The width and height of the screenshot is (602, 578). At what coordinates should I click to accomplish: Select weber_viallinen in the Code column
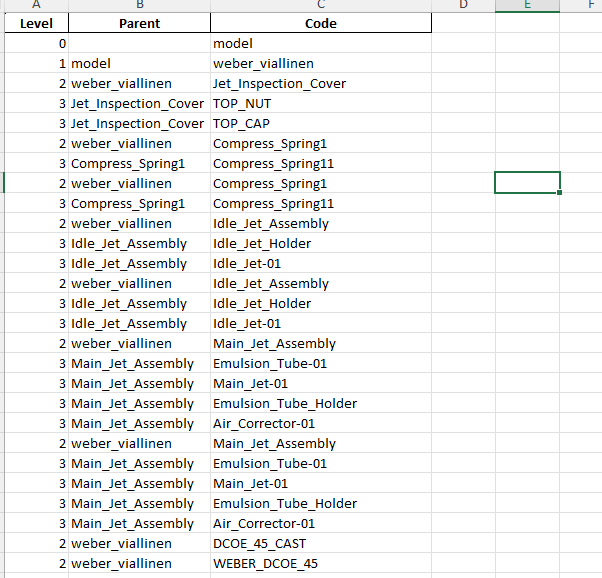(x=320, y=63)
